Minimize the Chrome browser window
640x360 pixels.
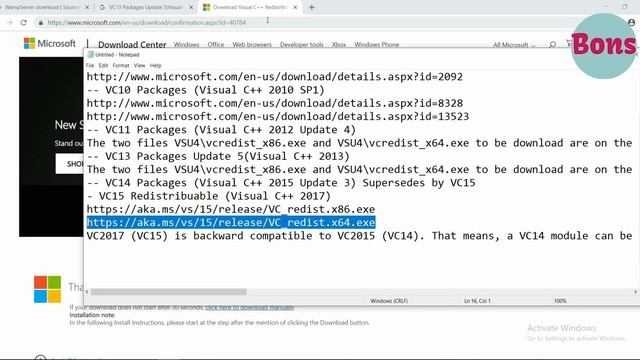coord(606,6)
